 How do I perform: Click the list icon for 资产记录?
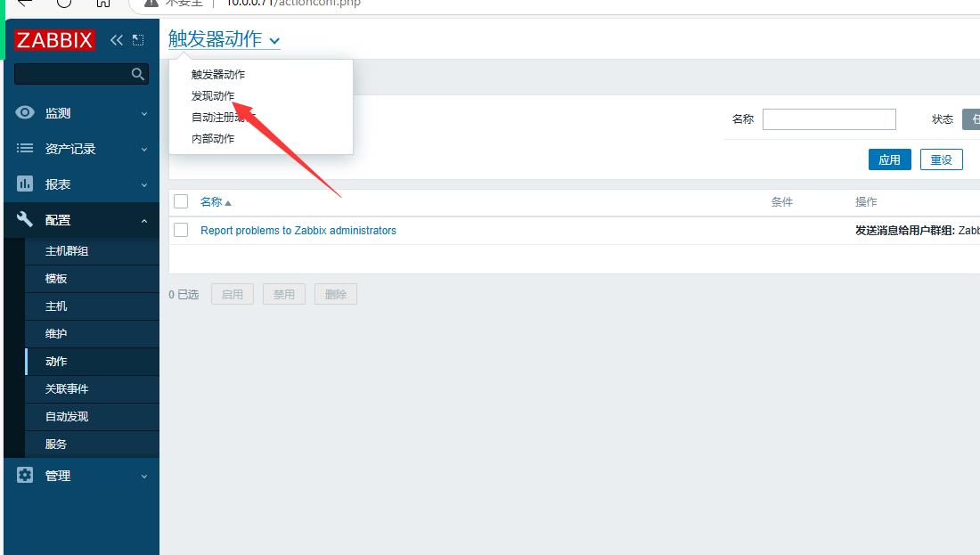(25, 148)
